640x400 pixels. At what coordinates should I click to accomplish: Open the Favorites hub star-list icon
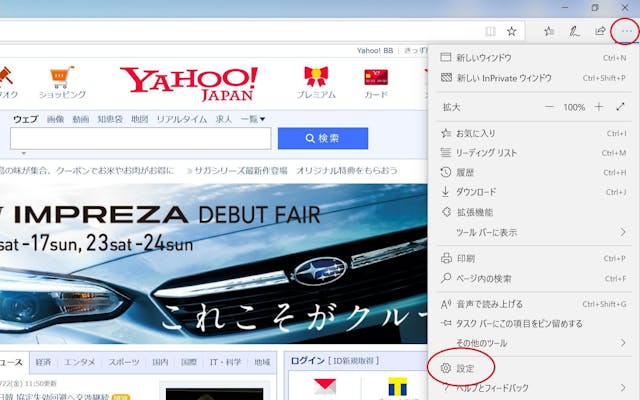click(549, 31)
